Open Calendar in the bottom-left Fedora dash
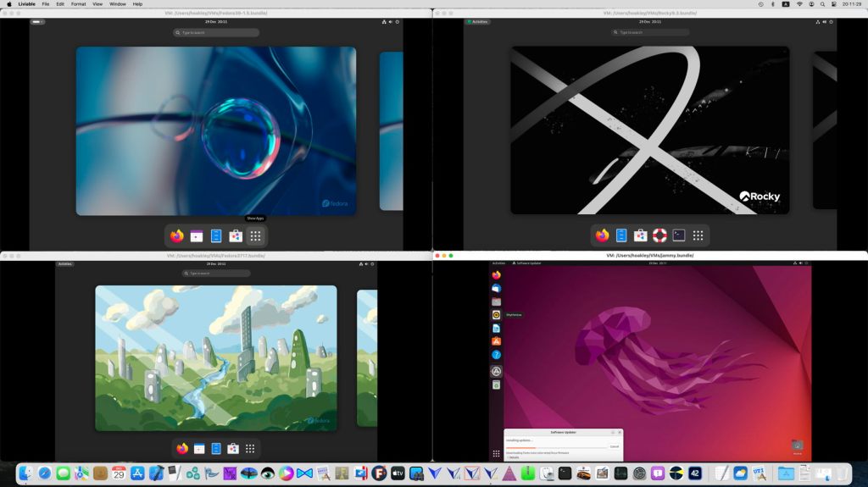Image resolution: width=868 pixels, height=487 pixels. 199,448
